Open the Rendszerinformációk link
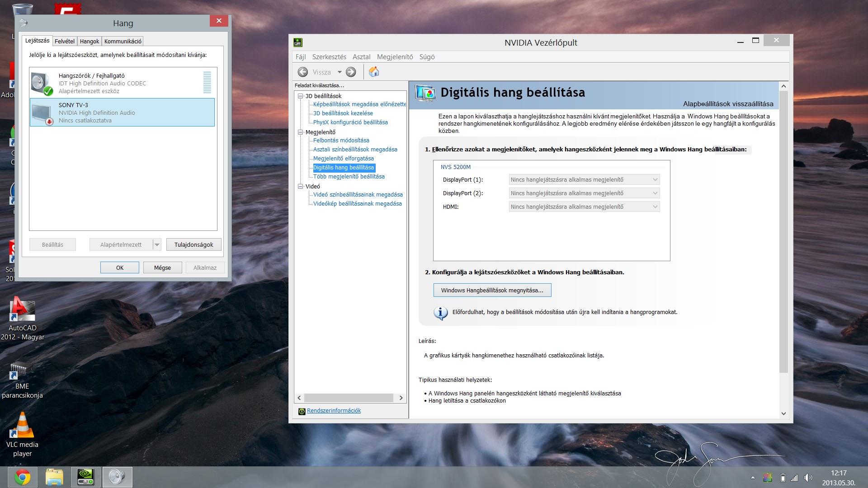Screen dimensions: 868x488 point(334,411)
